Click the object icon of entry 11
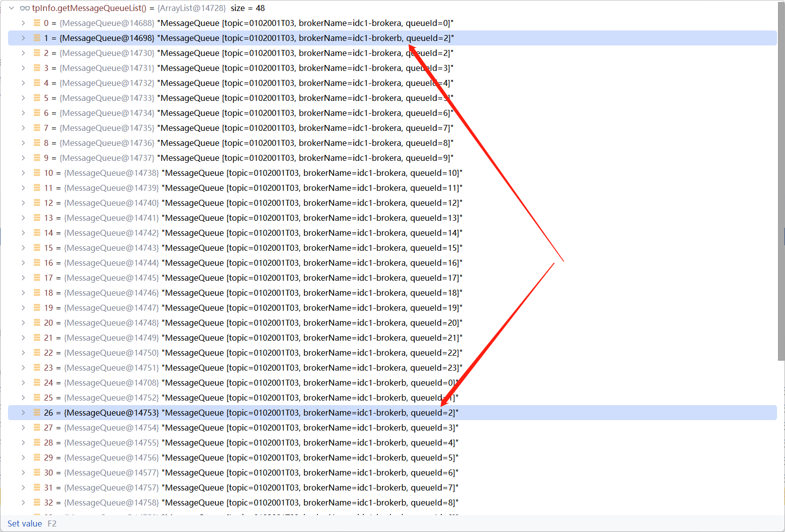 [37, 187]
